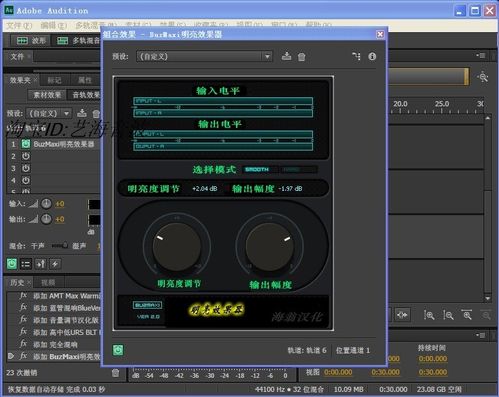Save preset icon in effect dialog
The image size is (499, 397).
pos(286,56)
